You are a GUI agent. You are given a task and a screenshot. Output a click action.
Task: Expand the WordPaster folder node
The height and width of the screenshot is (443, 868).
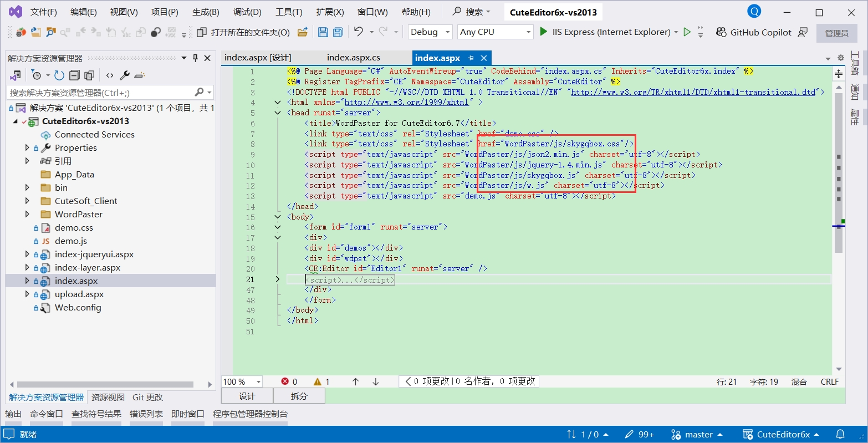coord(27,214)
